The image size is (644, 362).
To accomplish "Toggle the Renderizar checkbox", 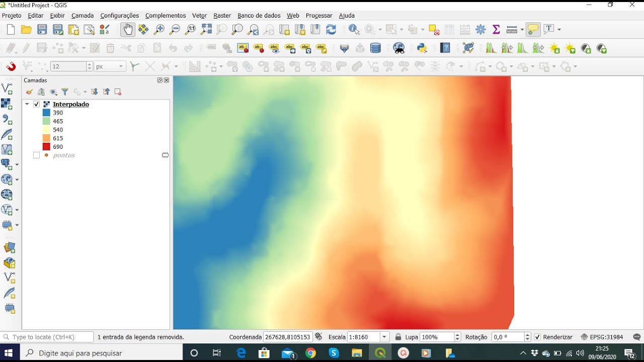I will tap(537, 337).
